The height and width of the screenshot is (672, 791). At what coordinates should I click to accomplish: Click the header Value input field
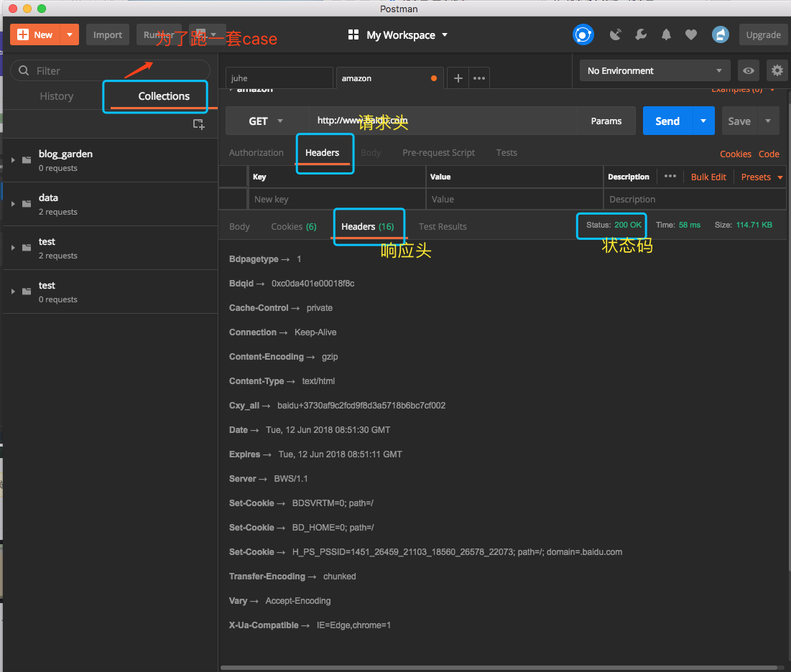click(x=514, y=199)
